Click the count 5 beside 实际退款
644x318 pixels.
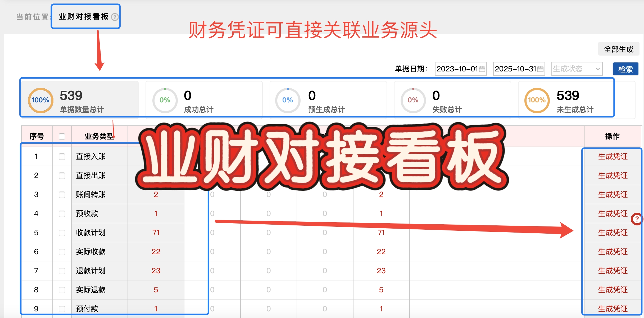(156, 290)
